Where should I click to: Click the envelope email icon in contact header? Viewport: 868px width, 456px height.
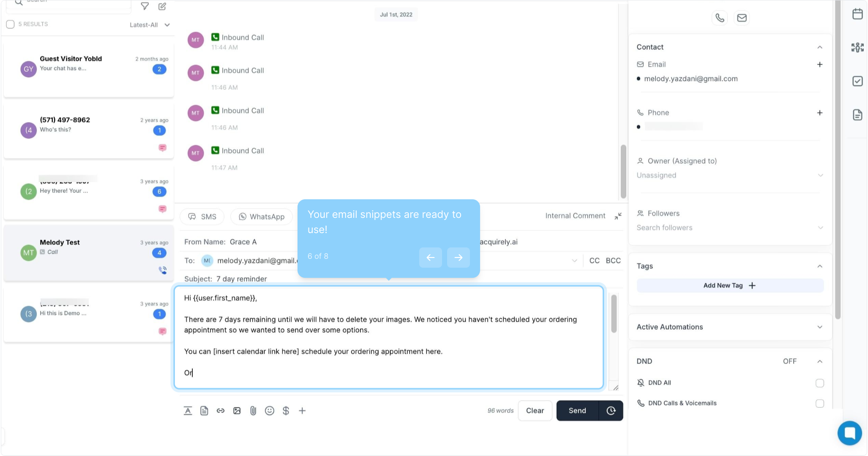[742, 18]
